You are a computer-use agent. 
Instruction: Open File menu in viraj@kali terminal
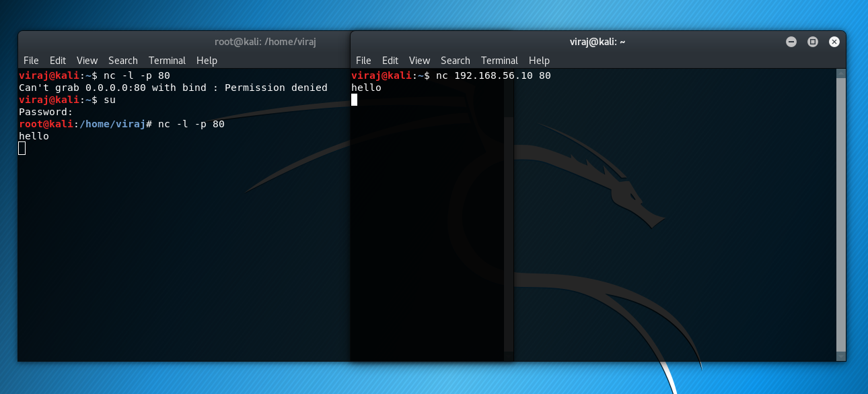363,61
